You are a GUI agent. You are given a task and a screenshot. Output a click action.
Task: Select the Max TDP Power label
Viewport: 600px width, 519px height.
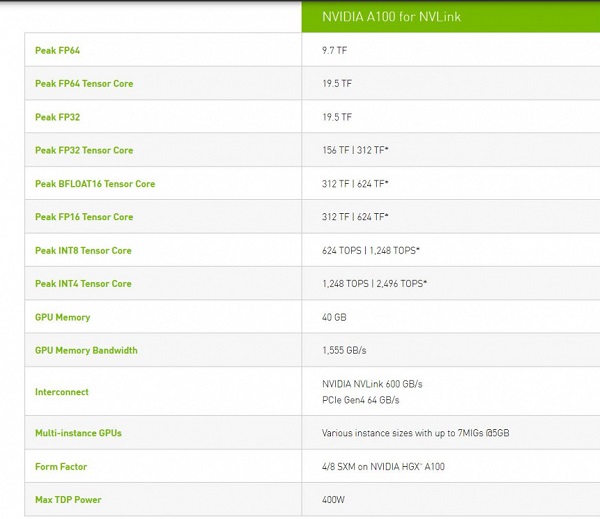coord(68,500)
